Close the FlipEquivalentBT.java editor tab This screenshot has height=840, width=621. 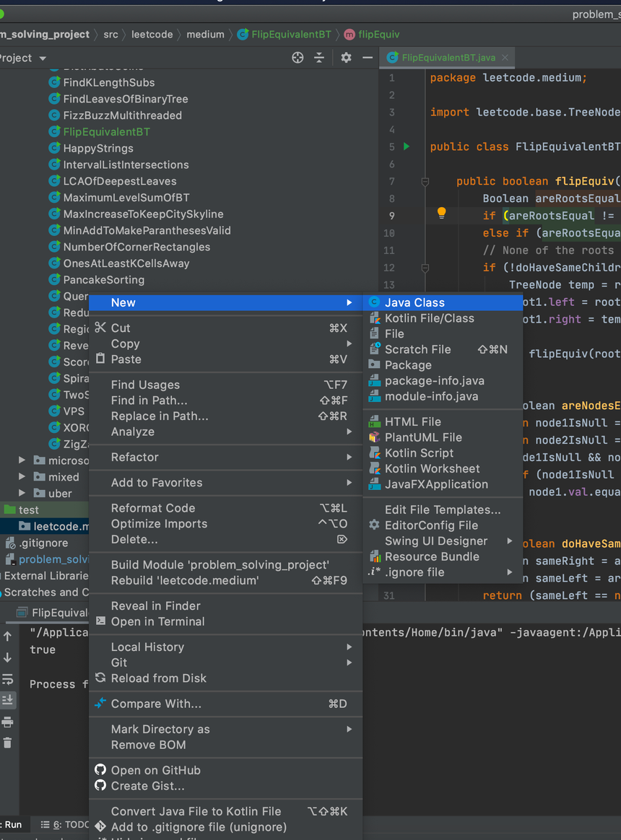[x=505, y=58]
